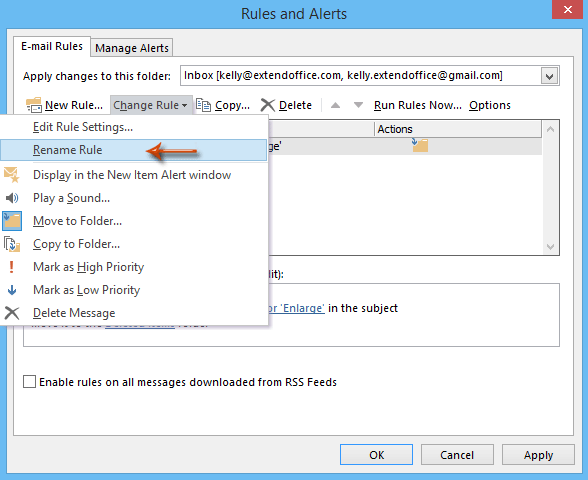Click the speaker icon for Play a Sound
The height and width of the screenshot is (480, 588).
12,198
